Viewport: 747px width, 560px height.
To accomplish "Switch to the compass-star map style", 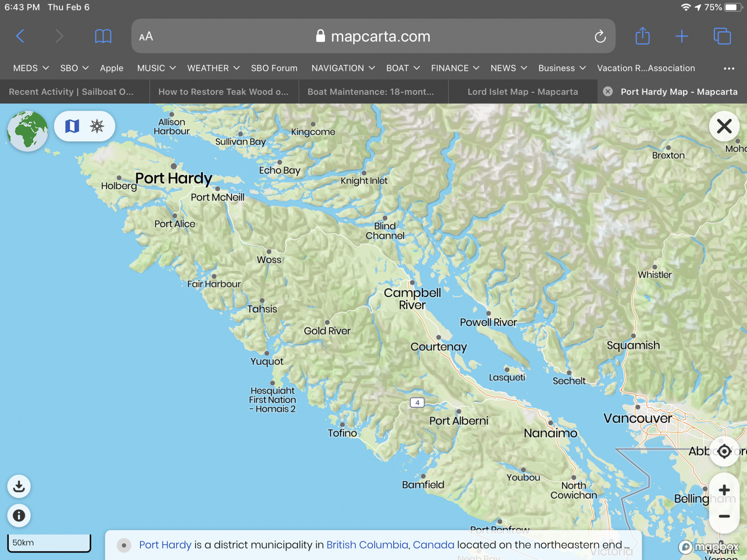I will (x=97, y=126).
